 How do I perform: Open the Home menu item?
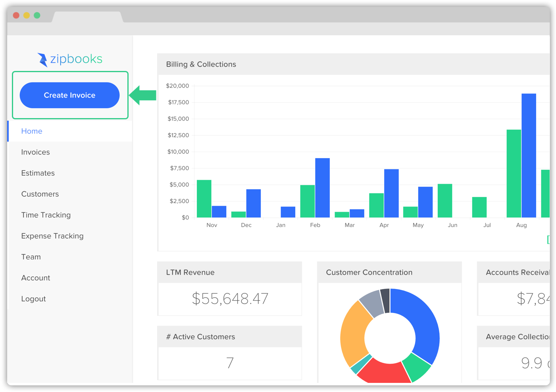coord(70,131)
